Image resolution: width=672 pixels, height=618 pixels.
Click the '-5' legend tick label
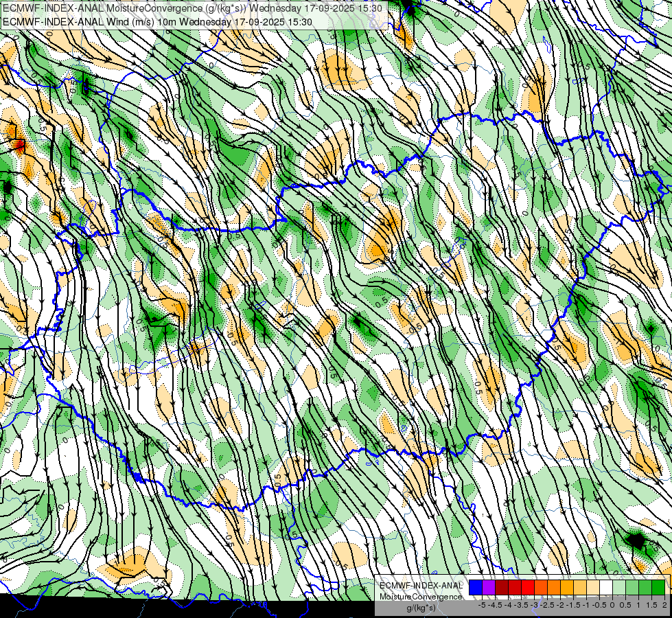coord(482,605)
